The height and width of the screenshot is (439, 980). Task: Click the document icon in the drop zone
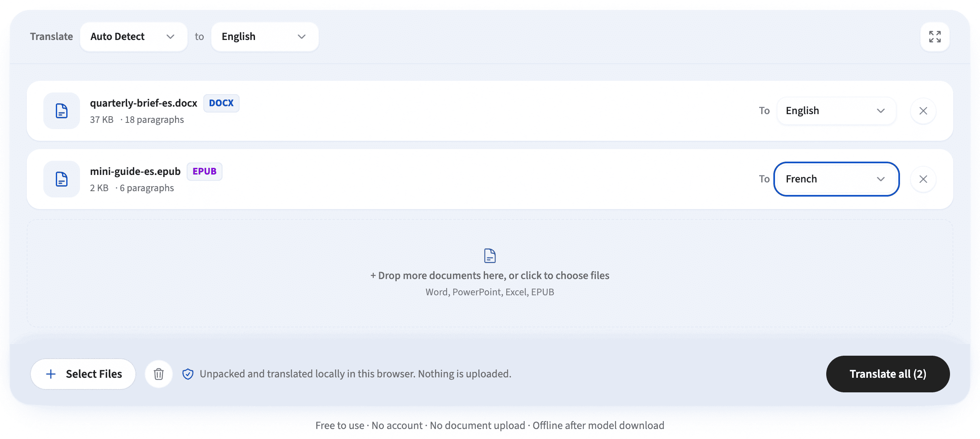click(x=490, y=256)
